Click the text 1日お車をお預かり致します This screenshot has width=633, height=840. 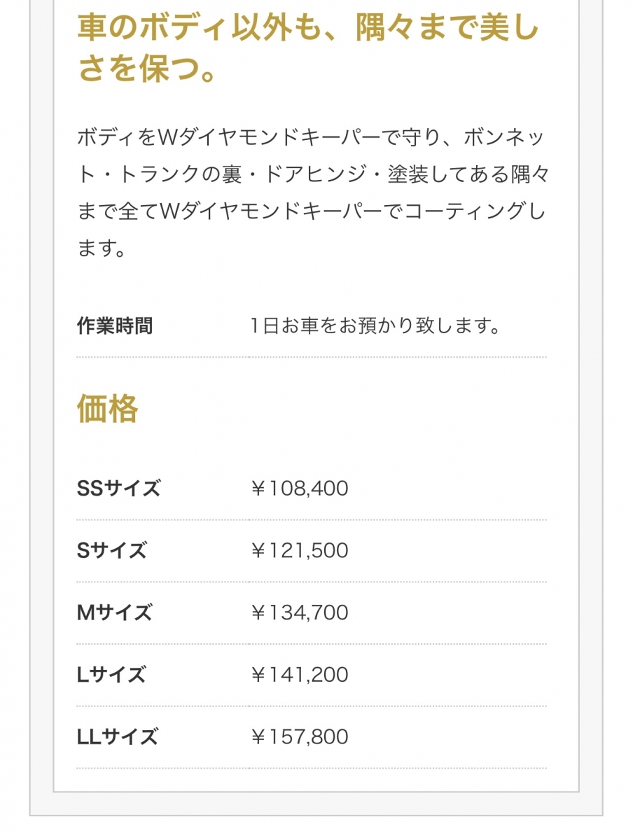375,326
